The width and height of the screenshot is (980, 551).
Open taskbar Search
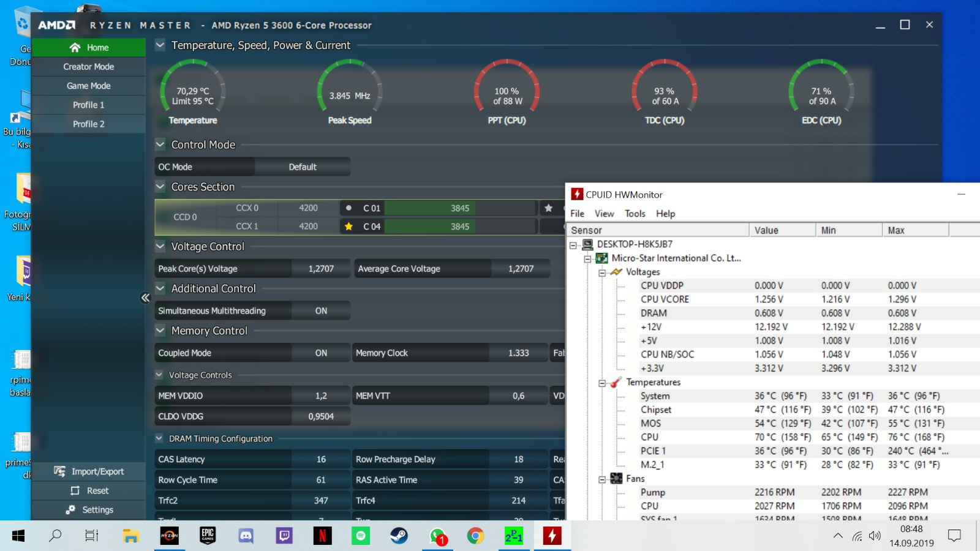click(x=55, y=536)
